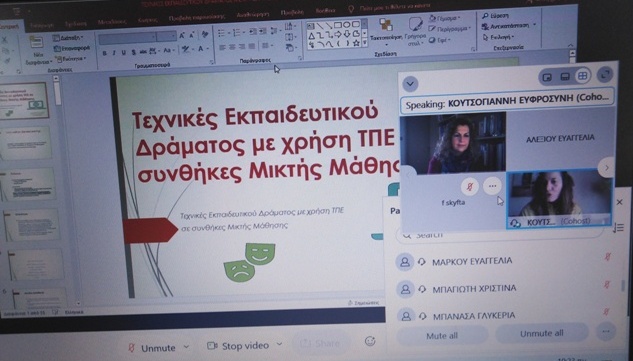Image resolution: width=633 pixels, height=361 pixels.
Task: Click muted microphone icon on f skyfta tile
Action: point(470,187)
